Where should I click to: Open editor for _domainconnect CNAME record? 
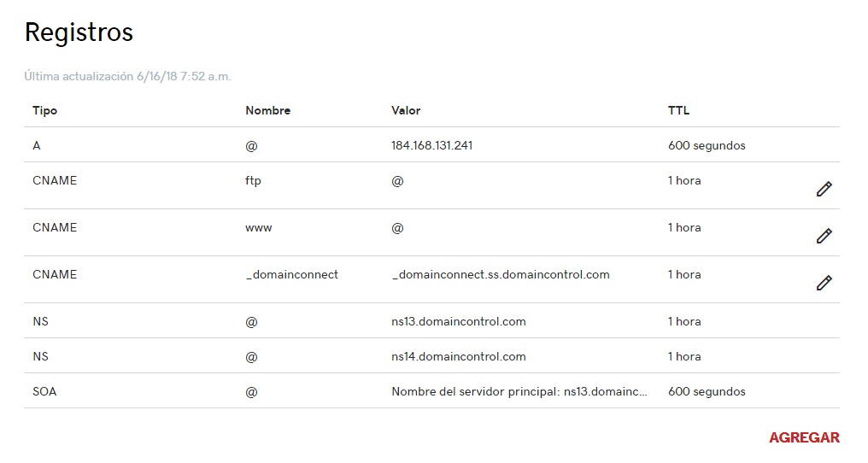click(x=824, y=283)
